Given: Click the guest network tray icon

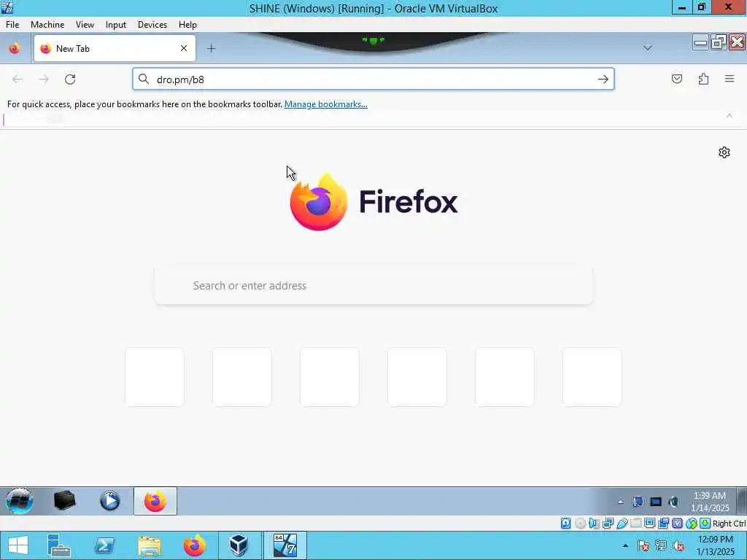Looking at the screenshot, I should point(656,502).
